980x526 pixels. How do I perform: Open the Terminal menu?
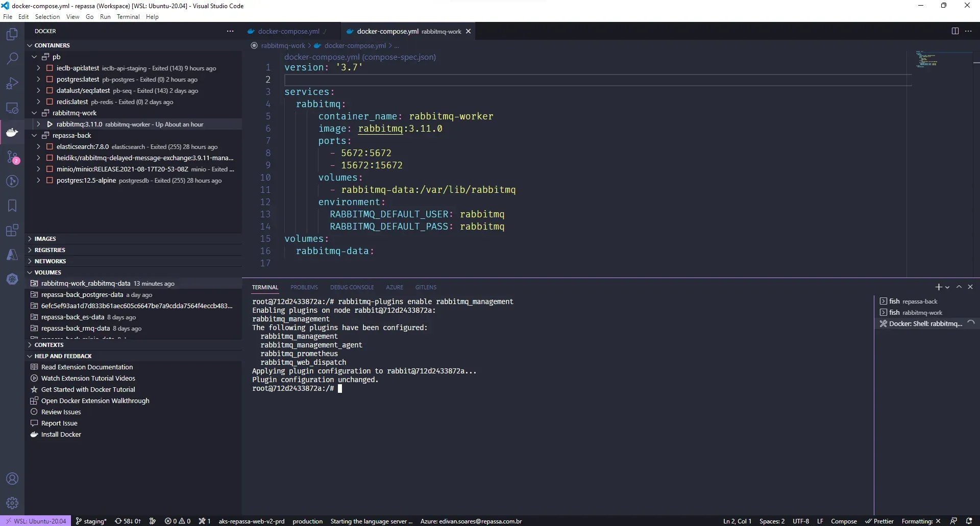128,17
